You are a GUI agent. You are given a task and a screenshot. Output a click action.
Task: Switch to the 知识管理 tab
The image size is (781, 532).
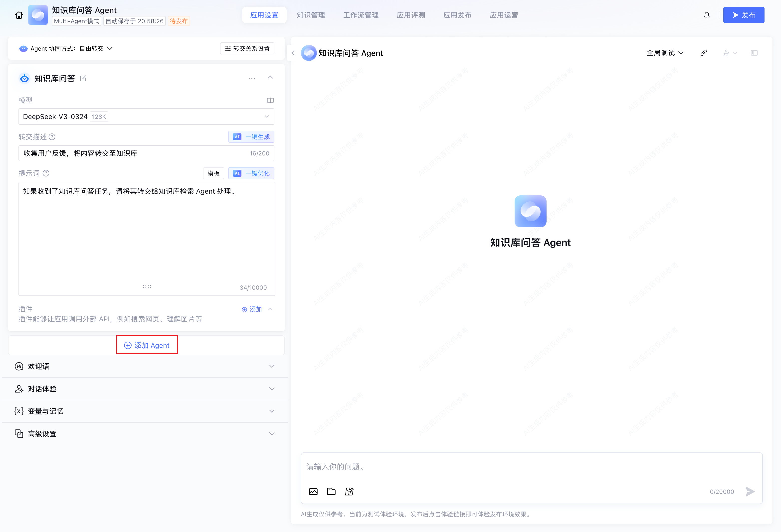[x=311, y=15]
